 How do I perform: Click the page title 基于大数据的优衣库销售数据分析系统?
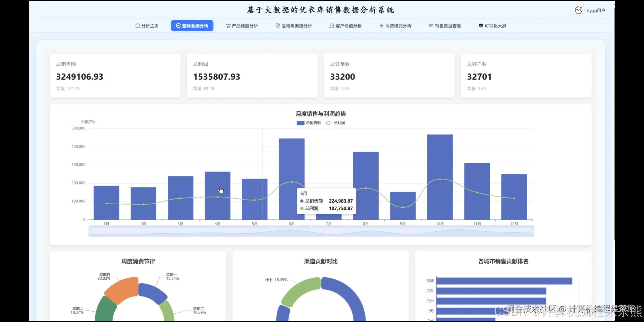[x=321, y=10]
